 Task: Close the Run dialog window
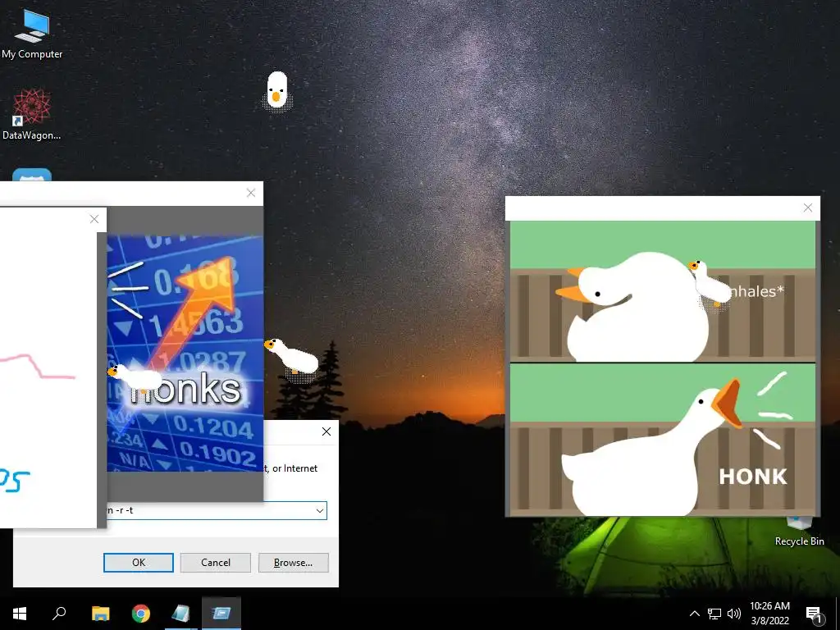(326, 431)
